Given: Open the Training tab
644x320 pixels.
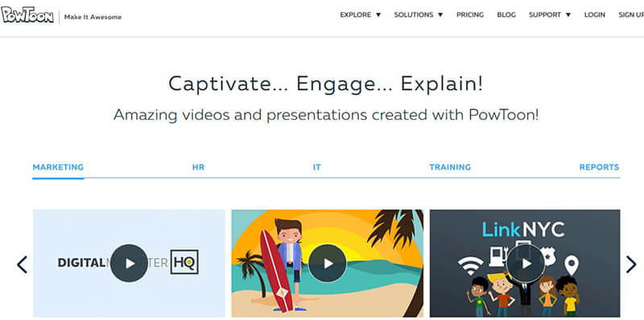Looking at the screenshot, I should pos(450,167).
